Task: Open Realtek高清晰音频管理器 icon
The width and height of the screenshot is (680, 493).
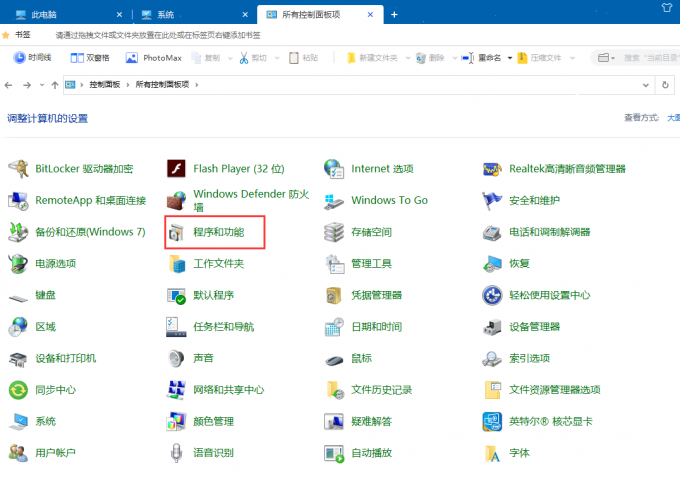Action: [492, 169]
